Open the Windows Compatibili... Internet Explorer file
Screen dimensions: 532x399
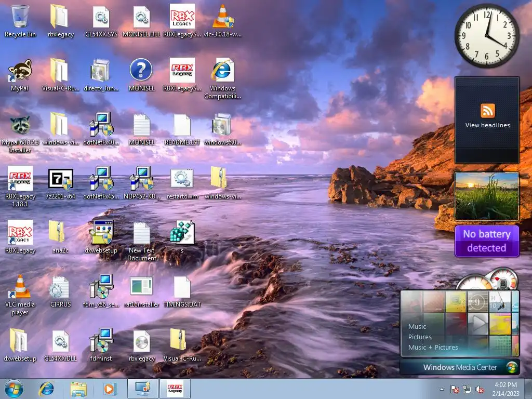click(222, 79)
